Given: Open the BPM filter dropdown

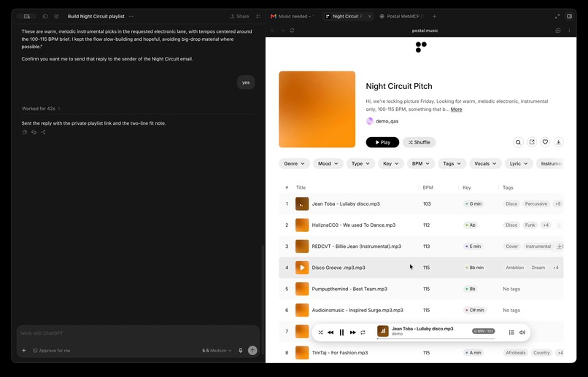Looking at the screenshot, I should coord(421,164).
